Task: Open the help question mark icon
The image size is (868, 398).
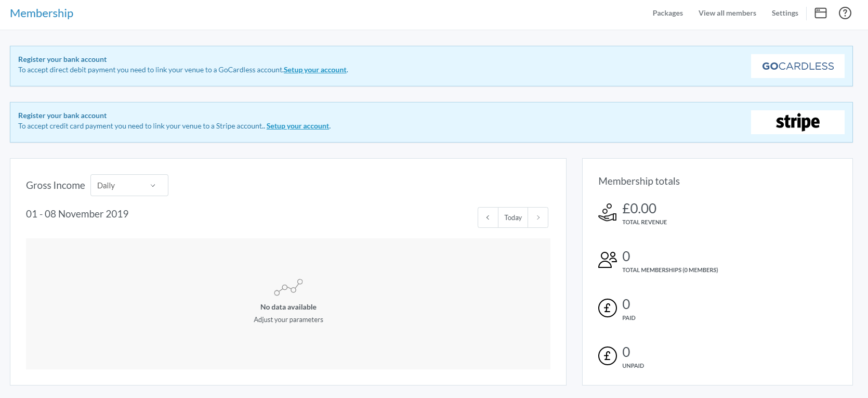Action: (x=845, y=13)
